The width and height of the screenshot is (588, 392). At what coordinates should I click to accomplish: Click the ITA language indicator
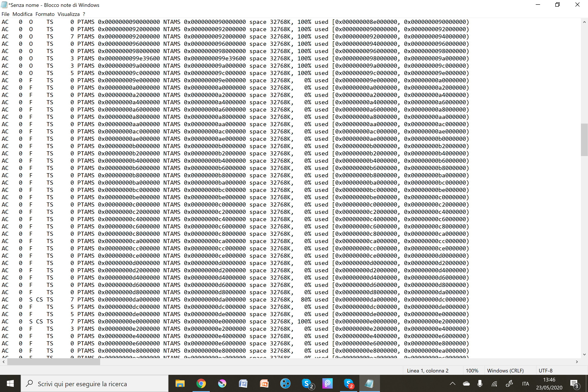pos(525,384)
